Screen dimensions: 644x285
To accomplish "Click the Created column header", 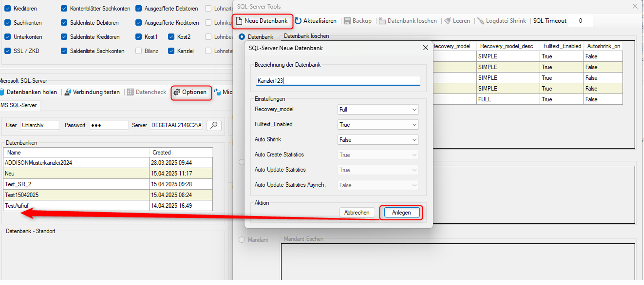I will pos(181,153).
